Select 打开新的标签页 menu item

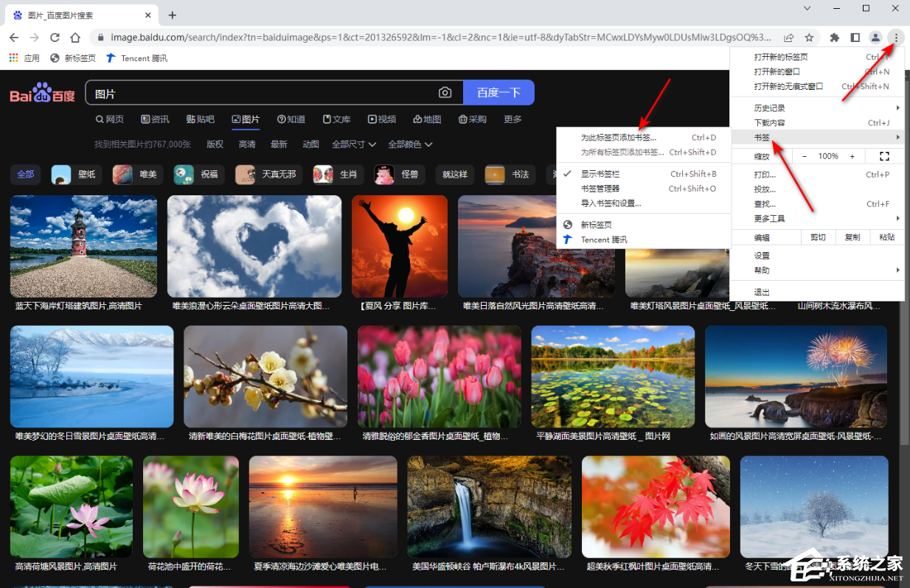pos(817,57)
